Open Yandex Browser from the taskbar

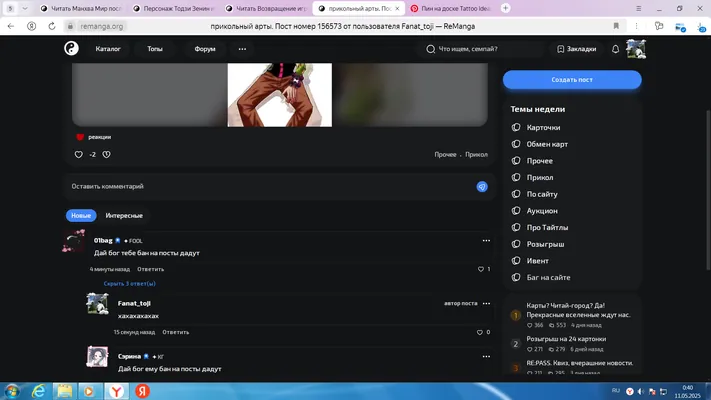point(117,391)
